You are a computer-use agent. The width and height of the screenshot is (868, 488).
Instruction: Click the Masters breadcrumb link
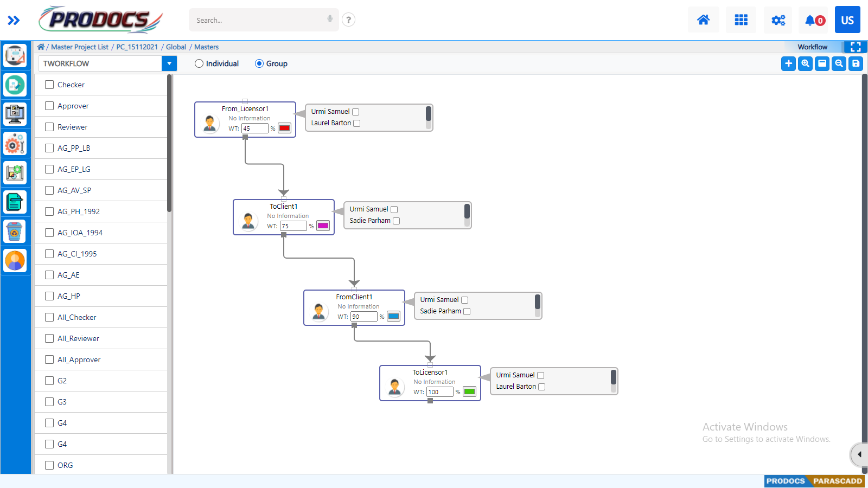[x=206, y=47]
